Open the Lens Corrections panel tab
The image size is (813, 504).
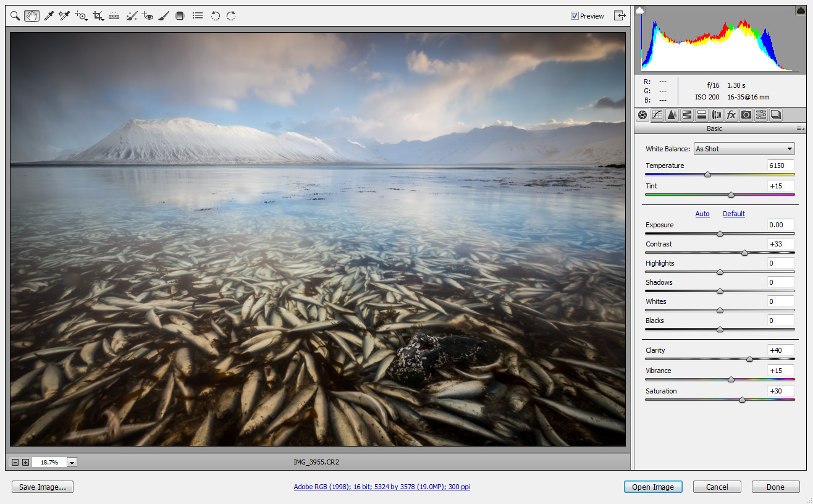(717, 114)
